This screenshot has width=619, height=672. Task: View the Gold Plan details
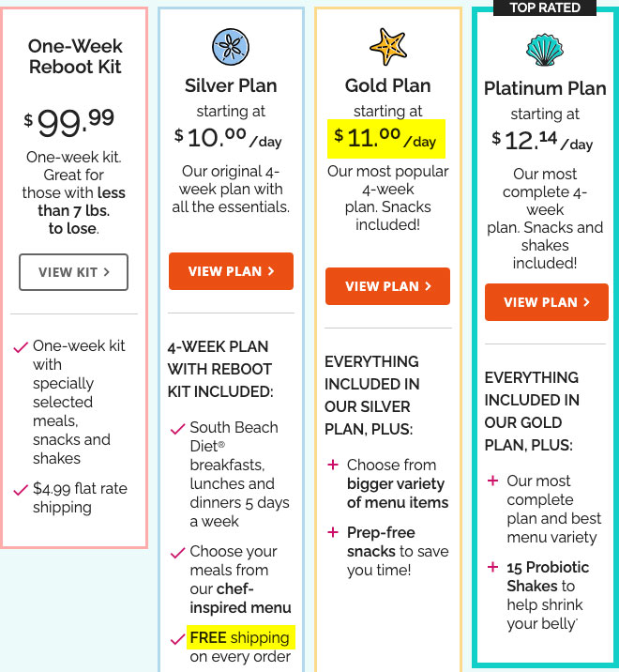tap(387, 286)
